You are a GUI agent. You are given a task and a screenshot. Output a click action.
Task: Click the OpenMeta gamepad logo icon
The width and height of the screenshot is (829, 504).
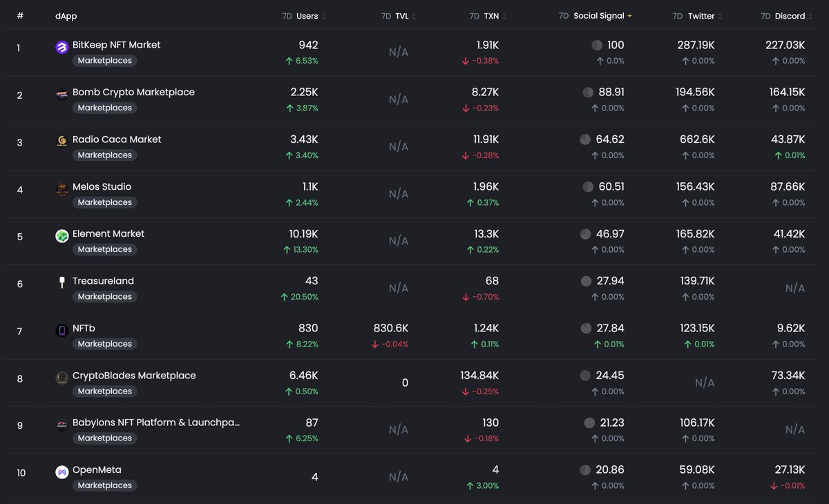[x=62, y=472]
